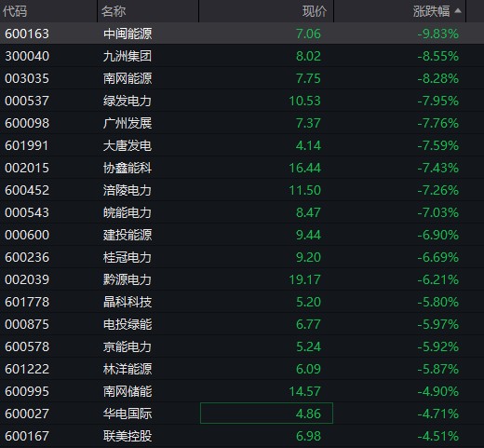484x448 pixels.
Task: Click 大唐发电 stock name
Action: tap(128, 145)
